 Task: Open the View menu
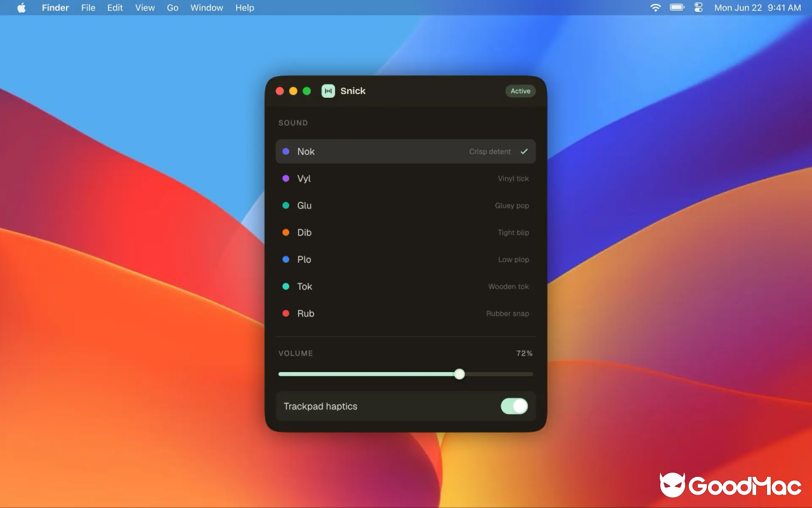point(145,8)
